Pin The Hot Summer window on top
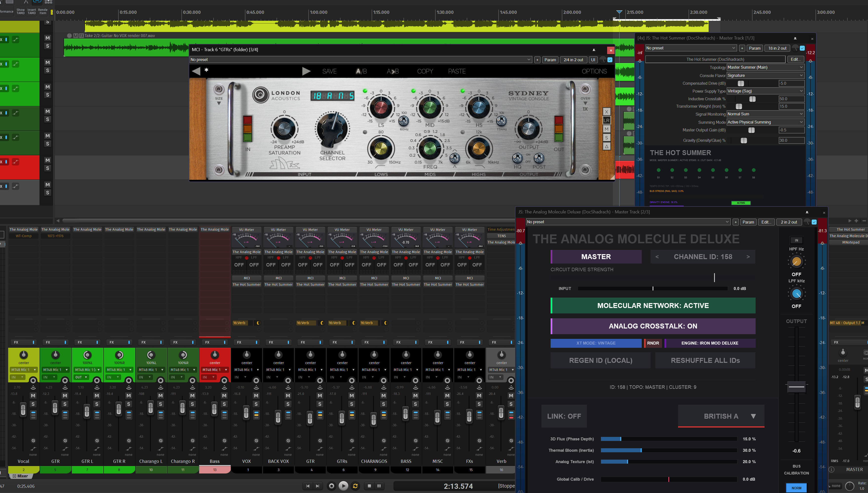 [x=795, y=38]
